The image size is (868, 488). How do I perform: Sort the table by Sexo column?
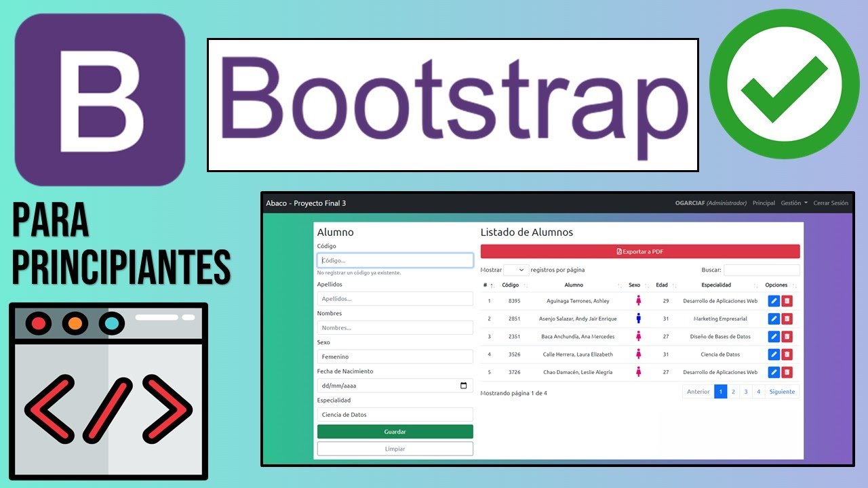[638, 285]
